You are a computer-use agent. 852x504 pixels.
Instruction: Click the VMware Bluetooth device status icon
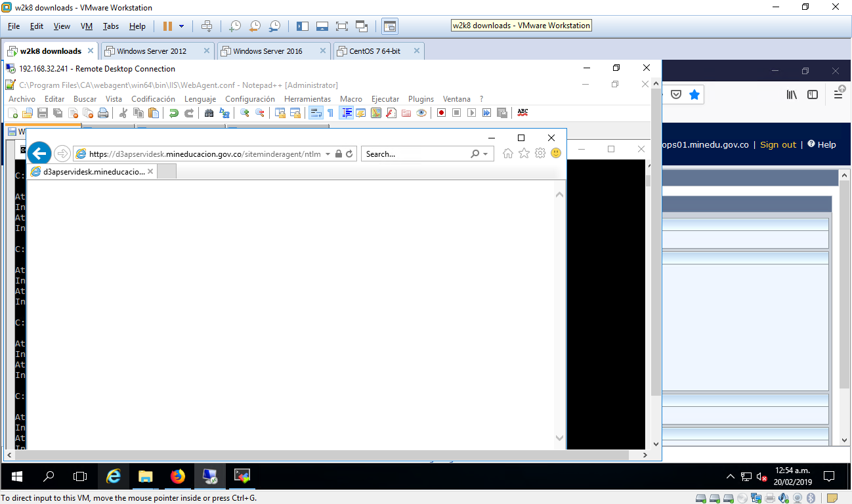coord(811,498)
